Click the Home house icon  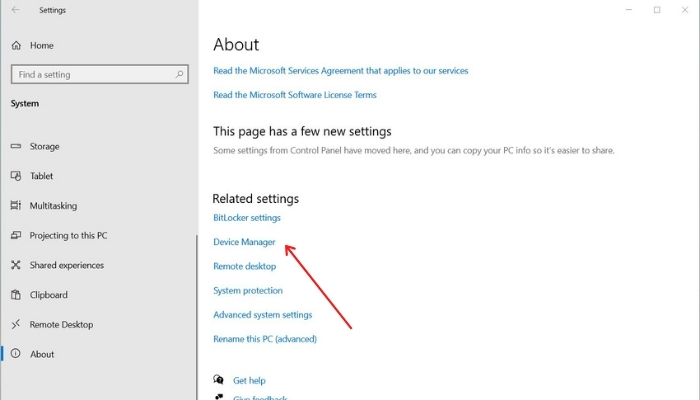click(x=16, y=45)
